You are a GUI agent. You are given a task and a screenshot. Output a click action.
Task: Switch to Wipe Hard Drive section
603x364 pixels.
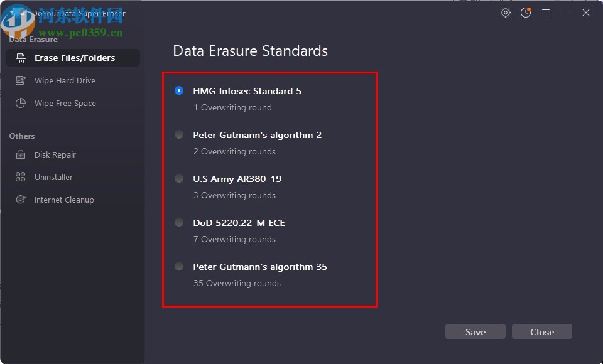pos(65,80)
